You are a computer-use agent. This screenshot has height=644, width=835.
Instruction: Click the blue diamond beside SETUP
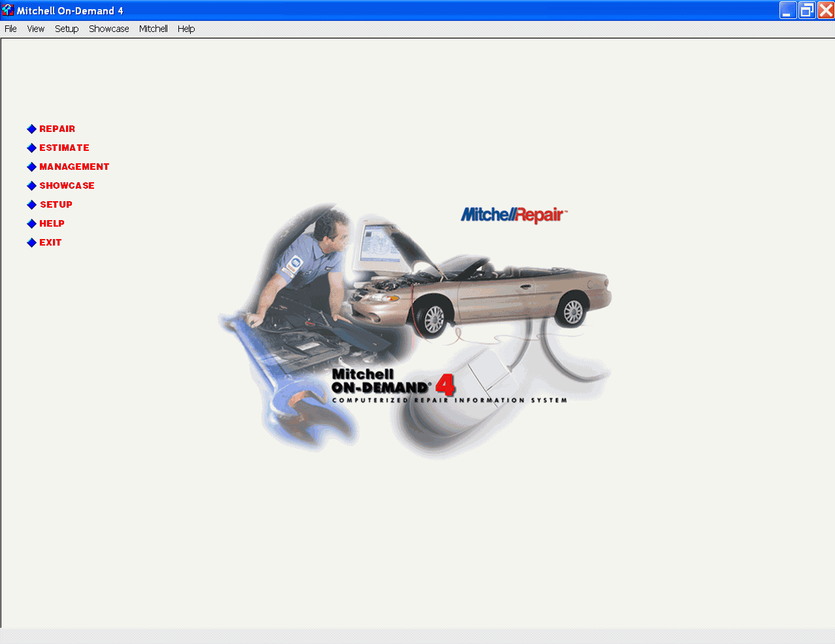[x=31, y=205]
